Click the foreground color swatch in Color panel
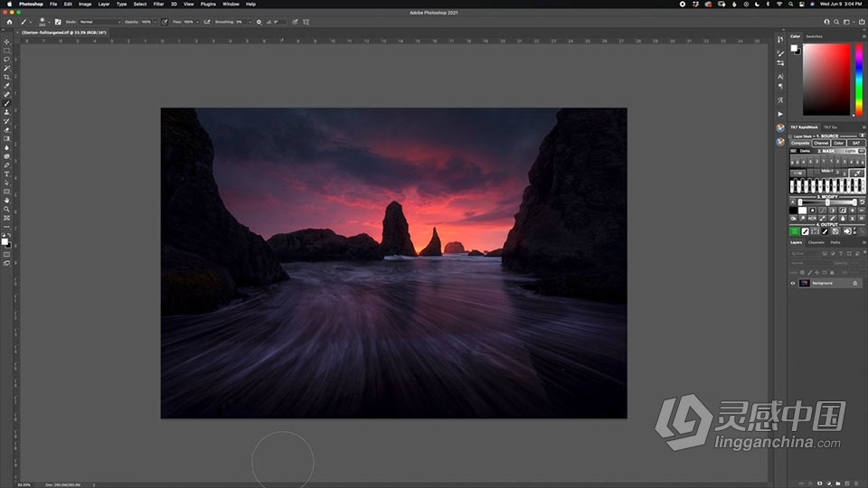868x488 pixels. point(794,48)
